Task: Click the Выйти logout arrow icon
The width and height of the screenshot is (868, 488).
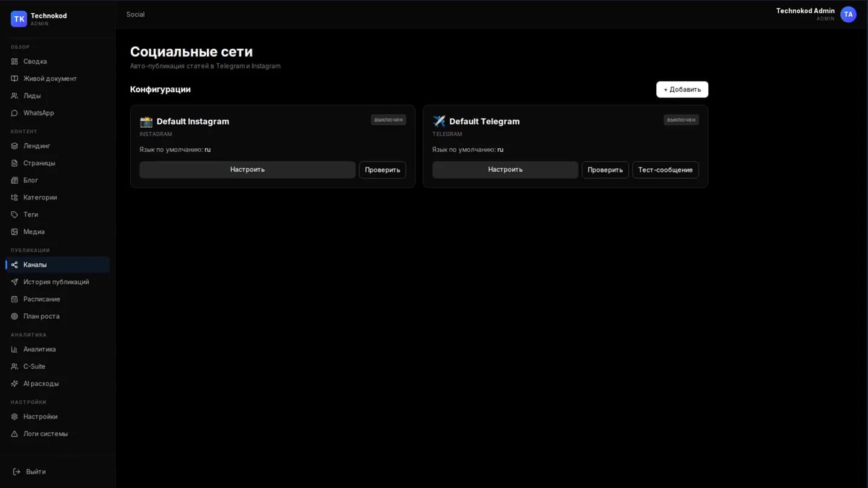Action: click(17, 472)
